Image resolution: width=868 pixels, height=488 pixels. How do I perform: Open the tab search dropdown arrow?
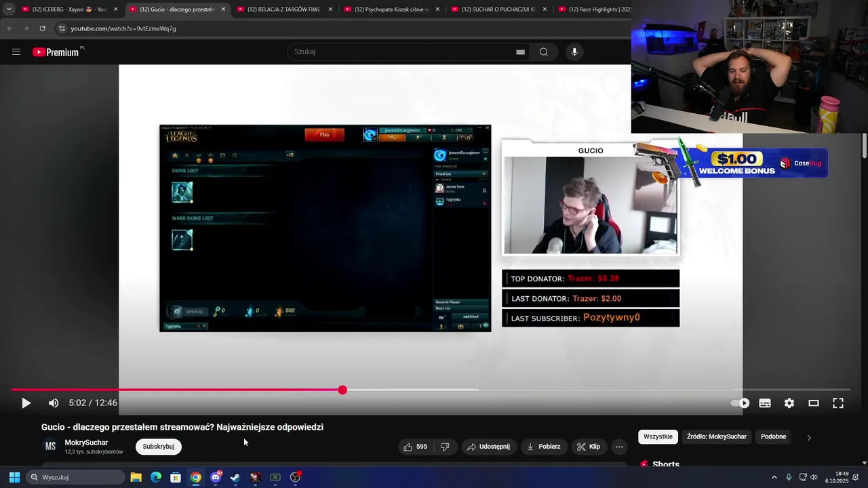click(8, 9)
